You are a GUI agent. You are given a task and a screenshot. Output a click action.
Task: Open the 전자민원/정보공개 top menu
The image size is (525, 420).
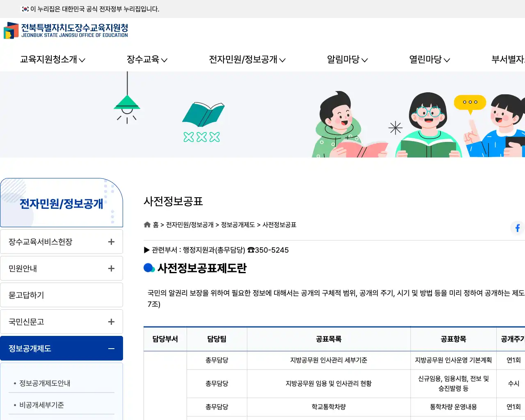coord(247,59)
